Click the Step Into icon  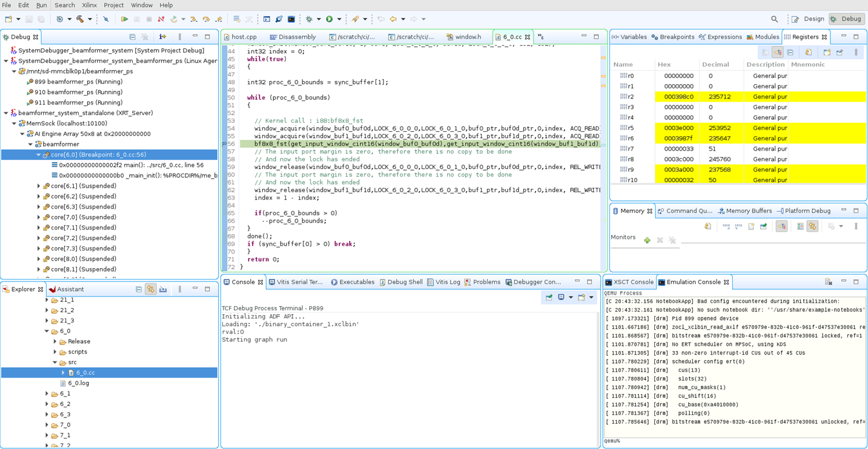193,19
